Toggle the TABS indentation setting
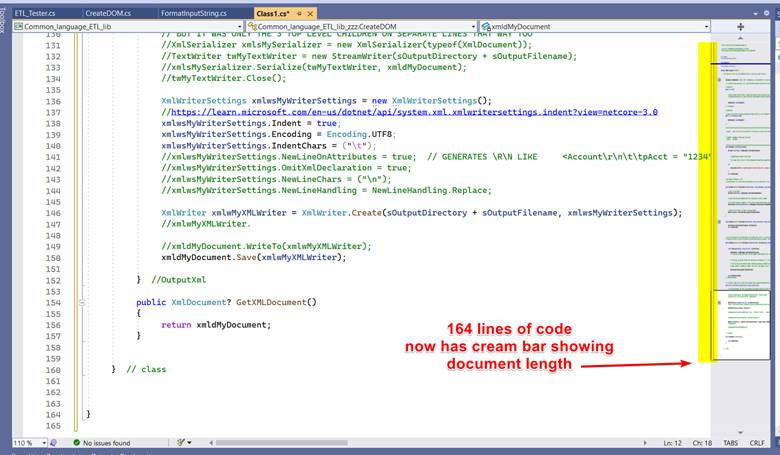 tap(731, 443)
